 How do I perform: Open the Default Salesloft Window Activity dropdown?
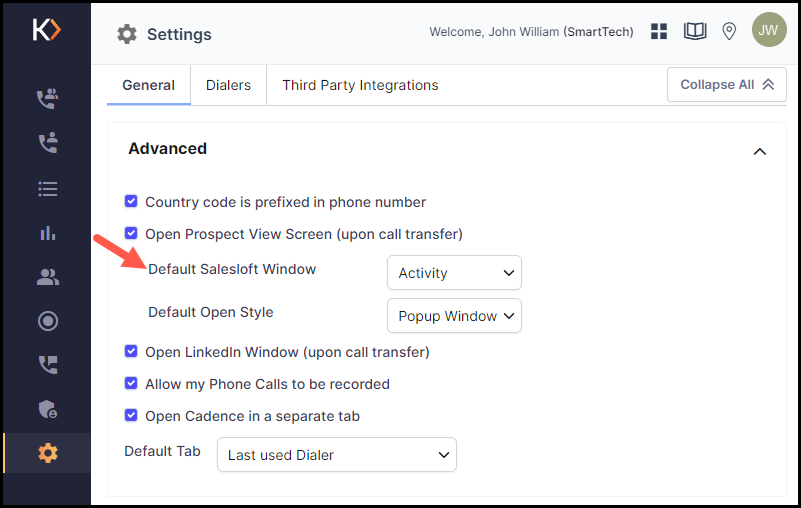point(454,273)
